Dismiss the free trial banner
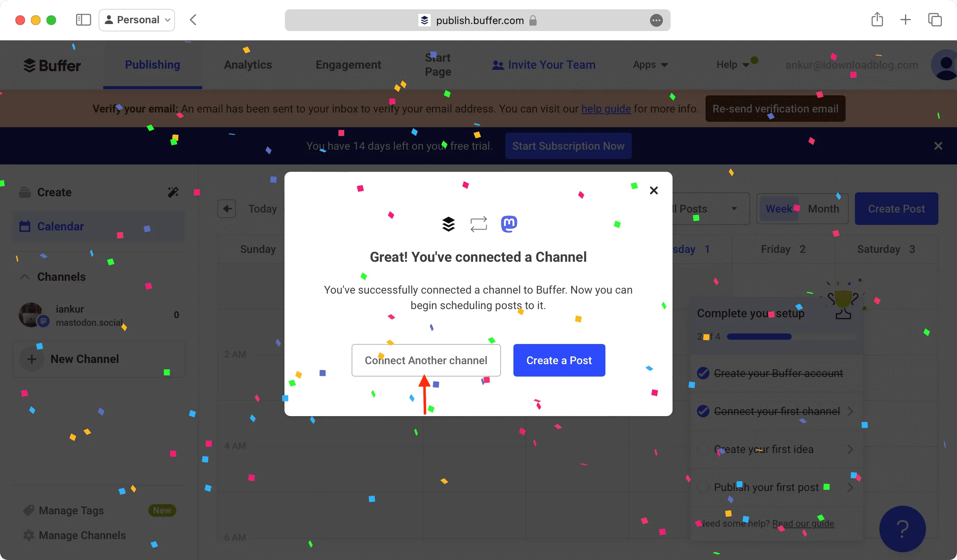The image size is (957, 560). pos(938,146)
